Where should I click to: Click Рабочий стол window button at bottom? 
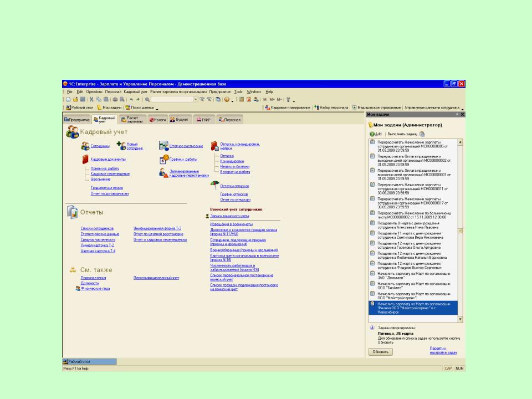tap(90, 362)
